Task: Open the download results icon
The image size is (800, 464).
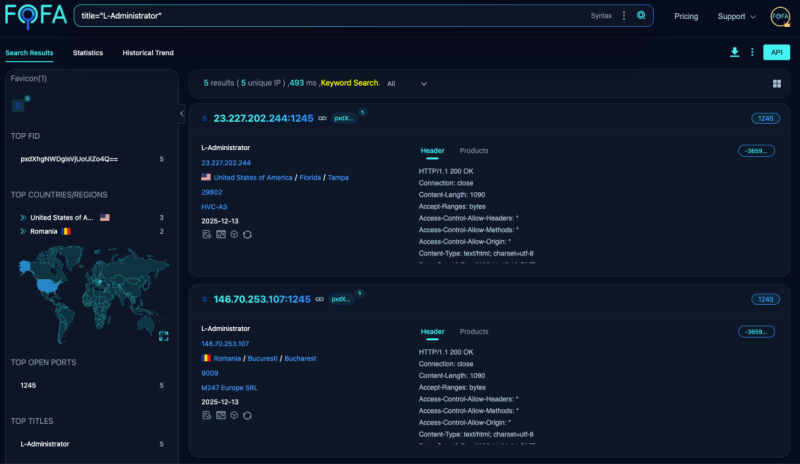Action: (x=735, y=52)
